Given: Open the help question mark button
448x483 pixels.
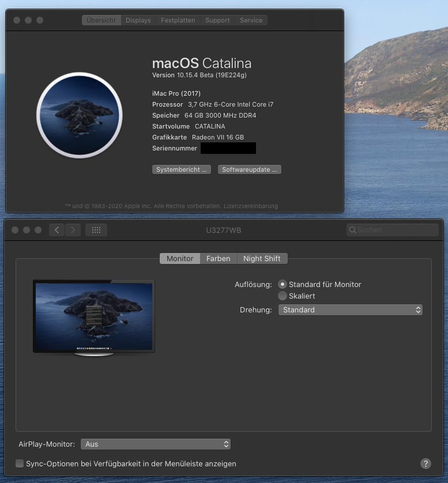Looking at the screenshot, I should coord(426,463).
